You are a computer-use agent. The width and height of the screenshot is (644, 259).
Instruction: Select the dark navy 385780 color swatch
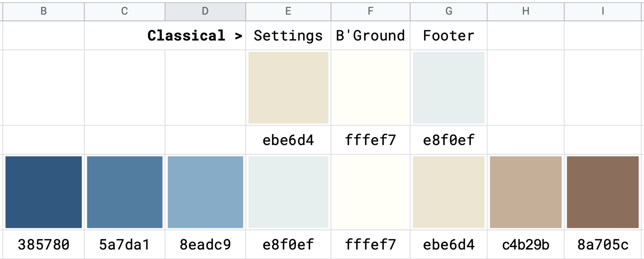click(43, 192)
